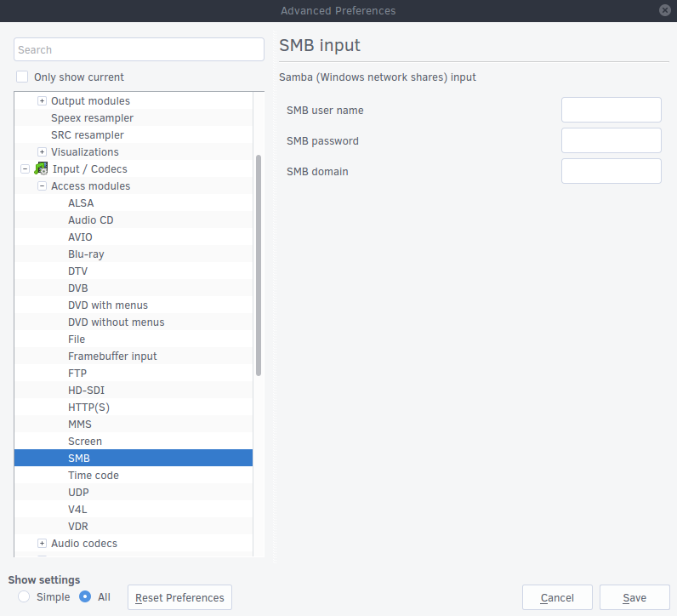This screenshot has height=616, width=677.
Task: Select the VDR tree item
Action: [x=77, y=526]
